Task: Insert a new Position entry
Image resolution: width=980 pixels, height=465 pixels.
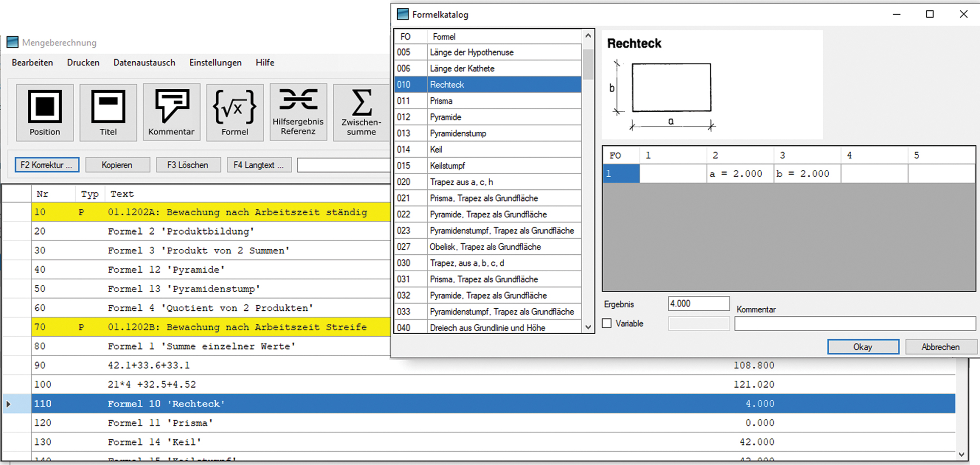Action: (45, 112)
